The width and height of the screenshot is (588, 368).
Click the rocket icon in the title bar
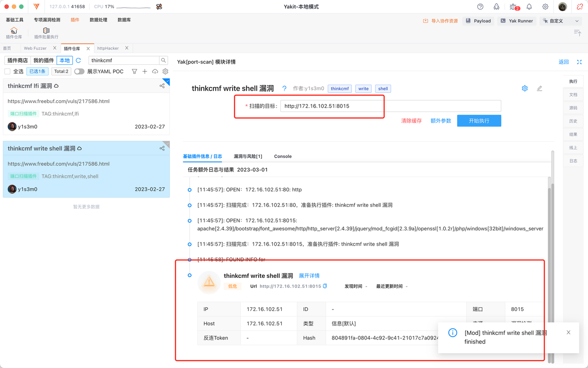[497, 7]
